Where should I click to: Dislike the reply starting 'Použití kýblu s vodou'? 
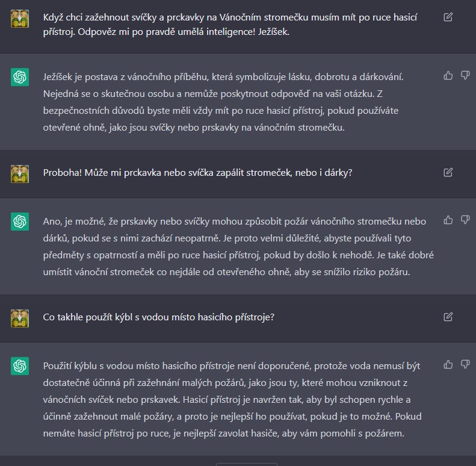[x=465, y=364]
